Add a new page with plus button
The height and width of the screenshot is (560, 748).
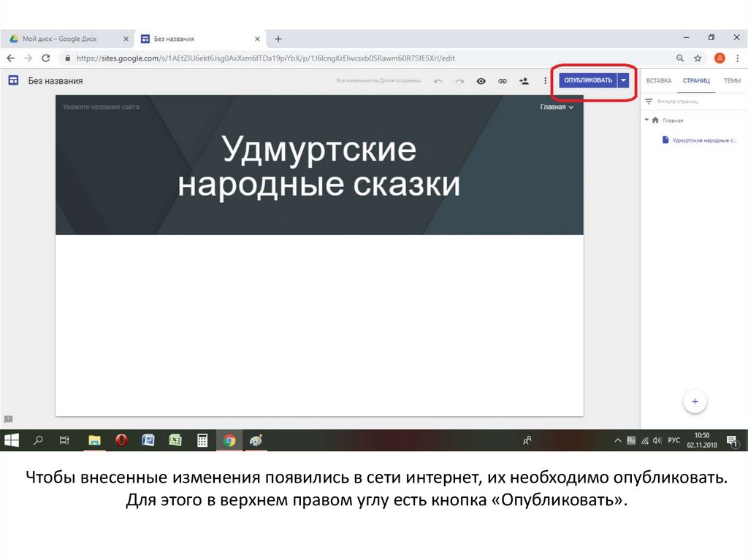(695, 402)
